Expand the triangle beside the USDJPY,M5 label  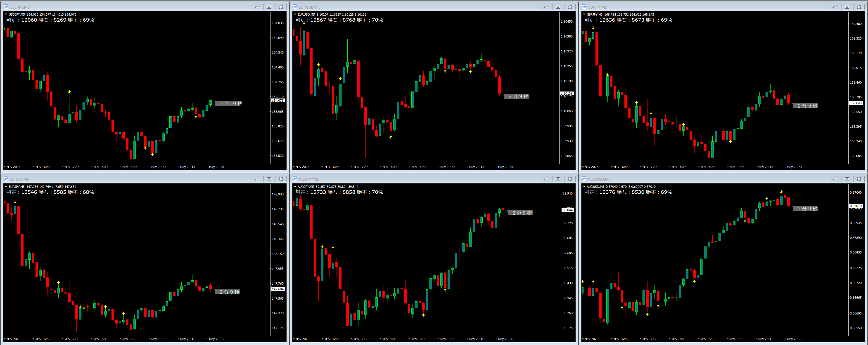click(x=6, y=14)
